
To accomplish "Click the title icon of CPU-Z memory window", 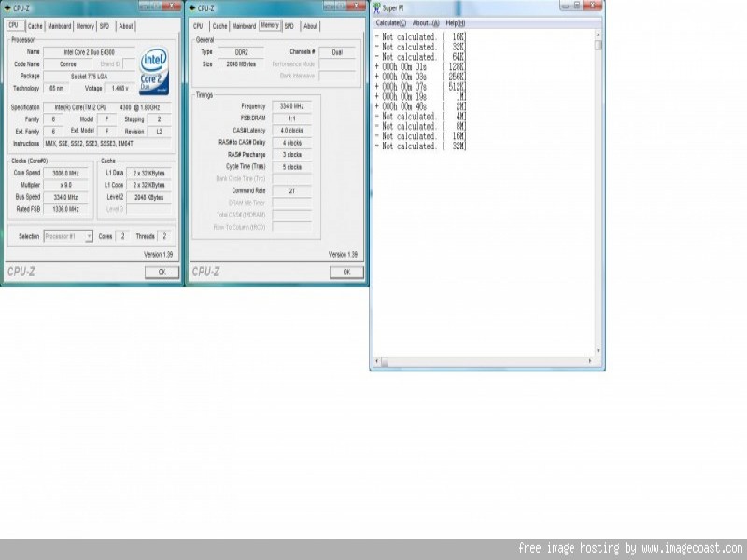I will pyautogui.click(x=192, y=7).
